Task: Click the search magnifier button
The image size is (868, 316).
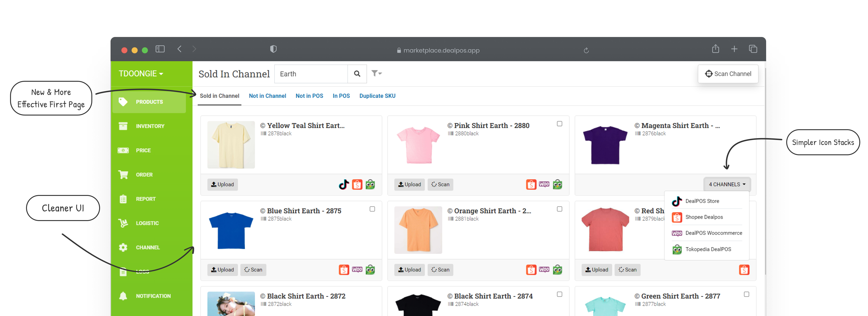Action: 357,74
